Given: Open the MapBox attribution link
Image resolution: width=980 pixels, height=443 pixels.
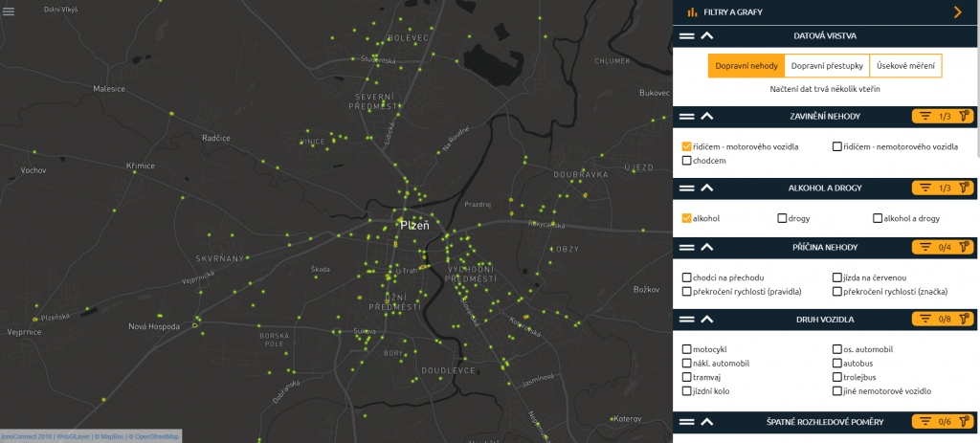Looking at the screenshot, I should [110, 436].
